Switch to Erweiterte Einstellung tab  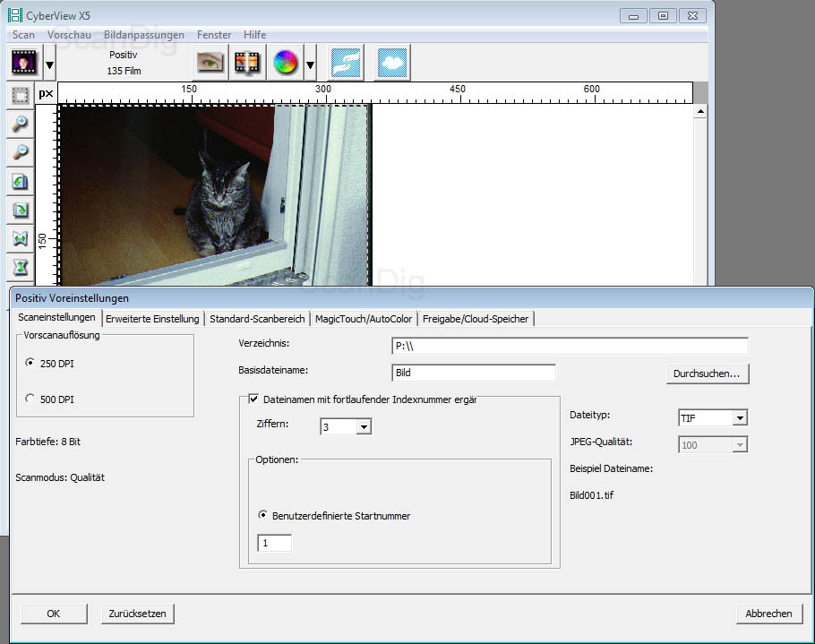(152, 319)
